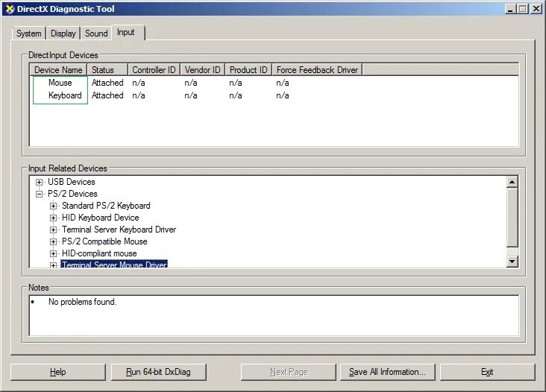Collapse the PS/2 Devices node
The width and height of the screenshot is (546, 392).
point(39,194)
